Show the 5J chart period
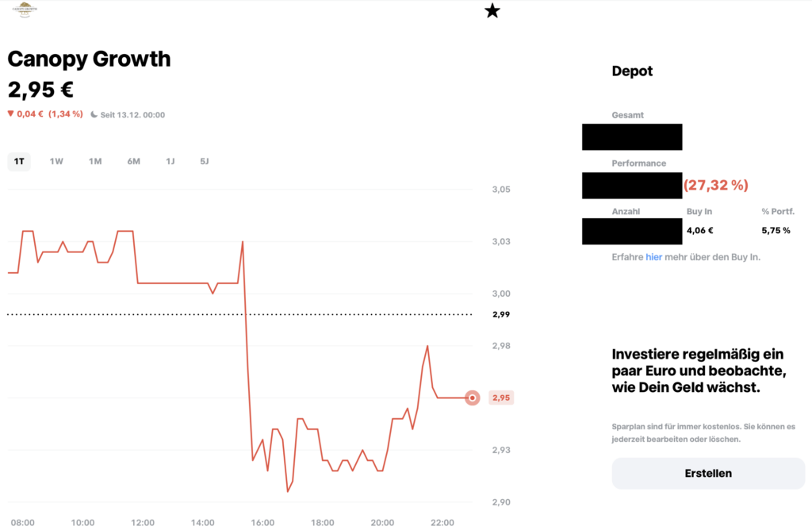 point(205,162)
